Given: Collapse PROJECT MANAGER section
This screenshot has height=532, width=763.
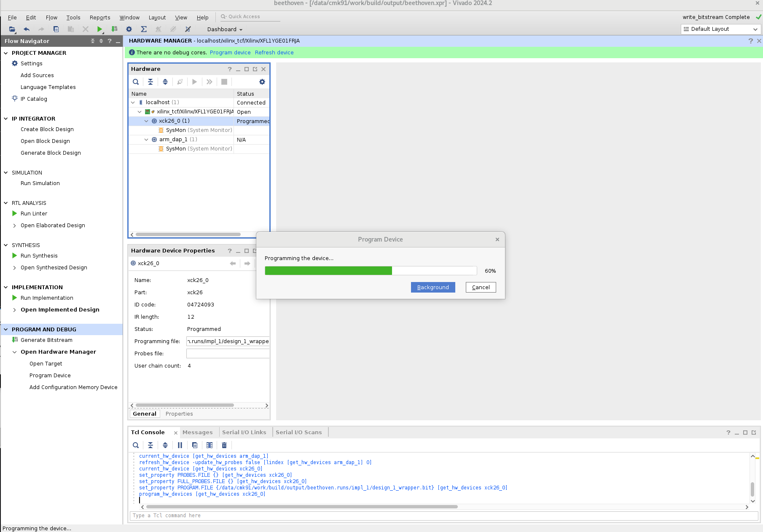Looking at the screenshot, I should [6, 53].
